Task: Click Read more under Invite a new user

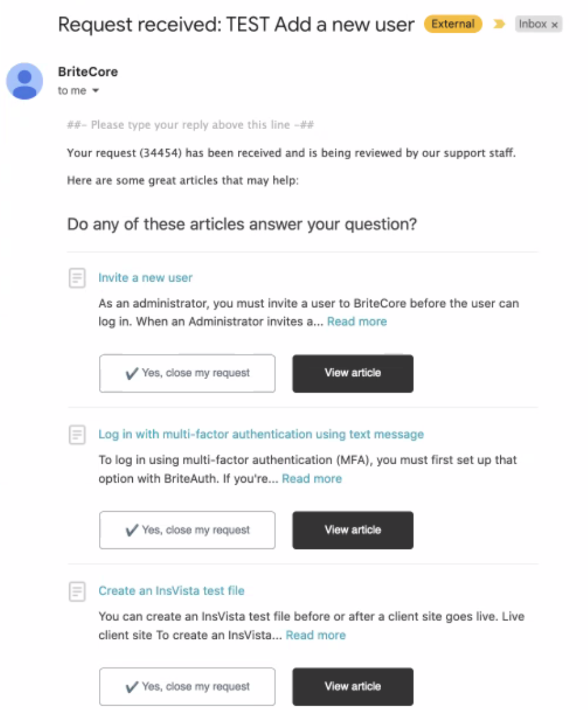Action: (357, 322)
